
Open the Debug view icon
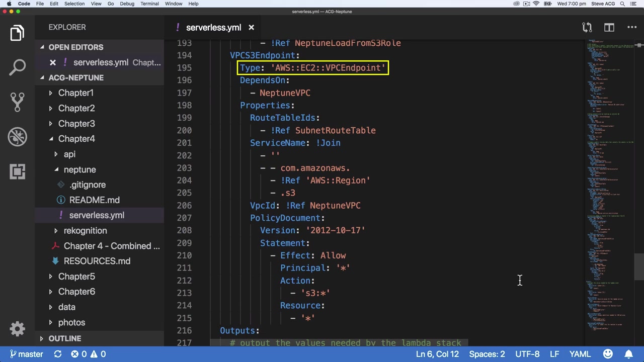point(17,137)
